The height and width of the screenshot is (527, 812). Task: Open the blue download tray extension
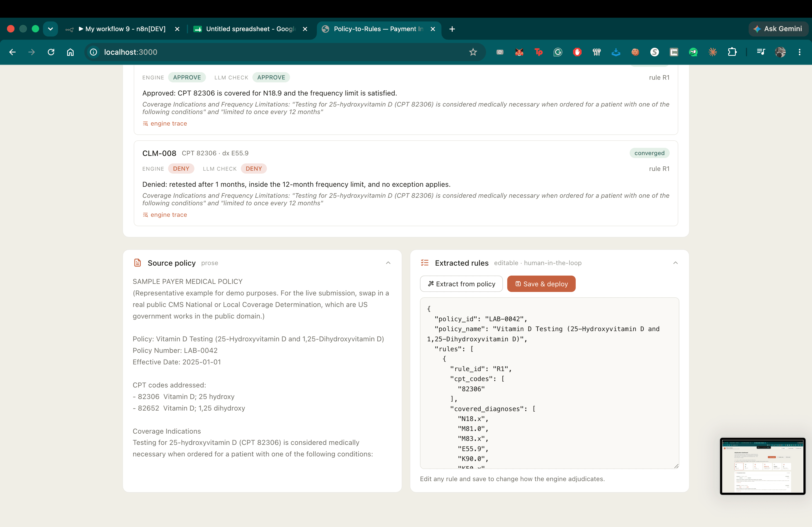[616, 52]
